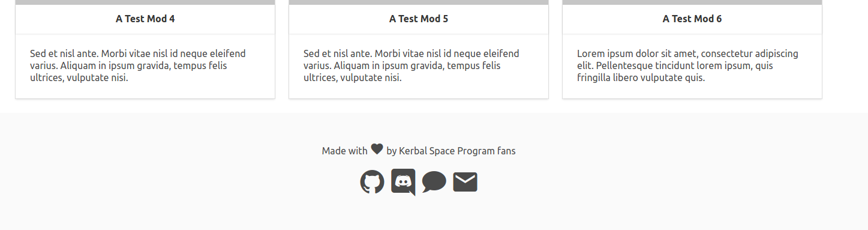Open the GitHub icon link

click(x=372, y=182)
